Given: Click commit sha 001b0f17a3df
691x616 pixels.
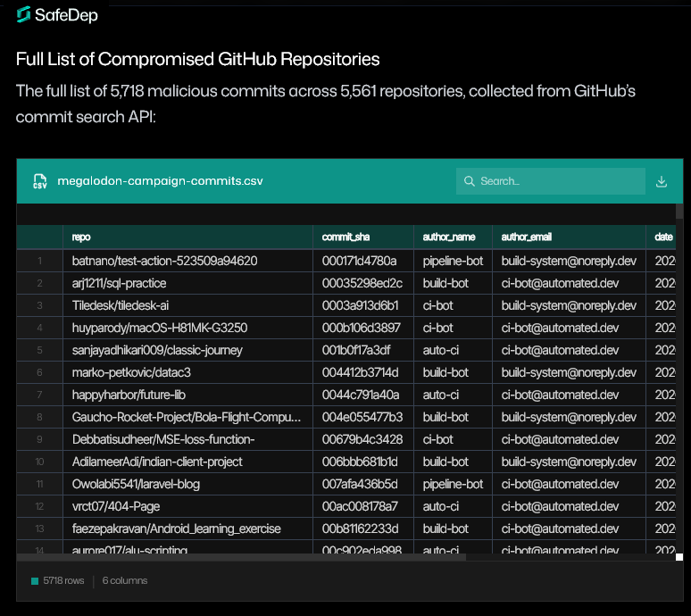Looking at the screenshot, I should 356,350.
